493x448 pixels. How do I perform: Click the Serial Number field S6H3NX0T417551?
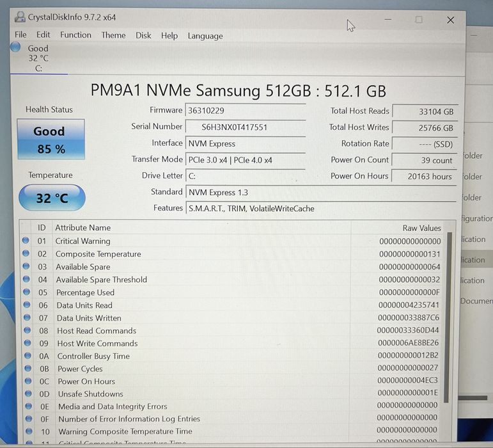(246, 127)
